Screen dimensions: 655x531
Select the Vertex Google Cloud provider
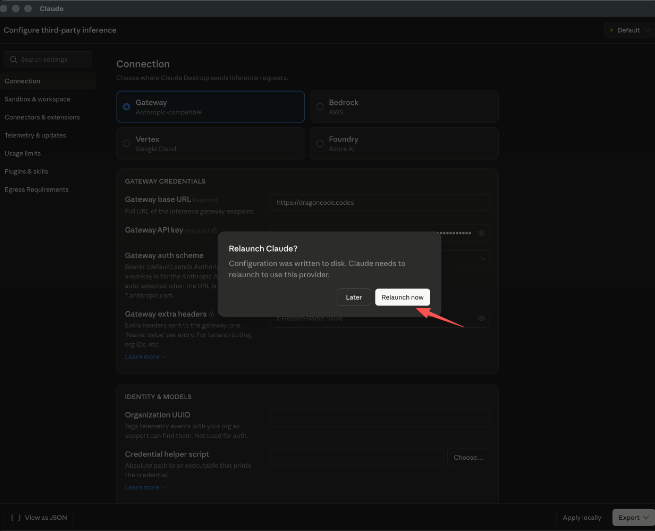(211, 143)
